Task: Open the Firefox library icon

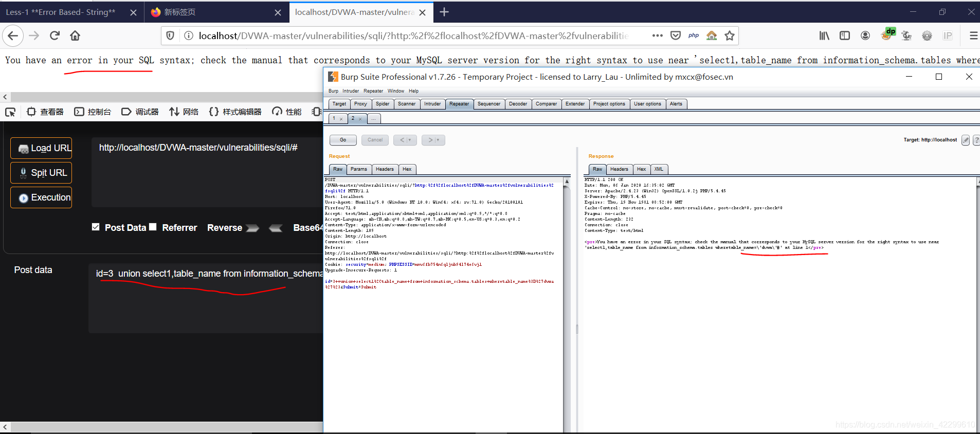Action: click(x=824, y=35)
